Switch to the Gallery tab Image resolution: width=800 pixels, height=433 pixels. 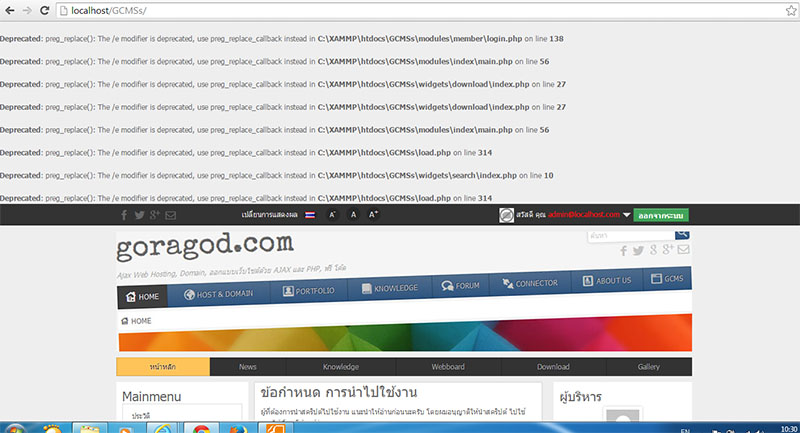tap(648, 367)
